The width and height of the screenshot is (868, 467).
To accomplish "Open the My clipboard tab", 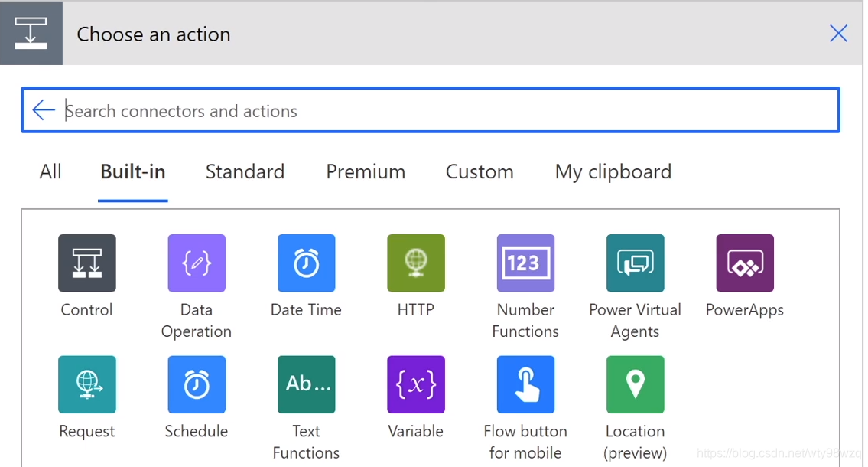I will [613, 172].
